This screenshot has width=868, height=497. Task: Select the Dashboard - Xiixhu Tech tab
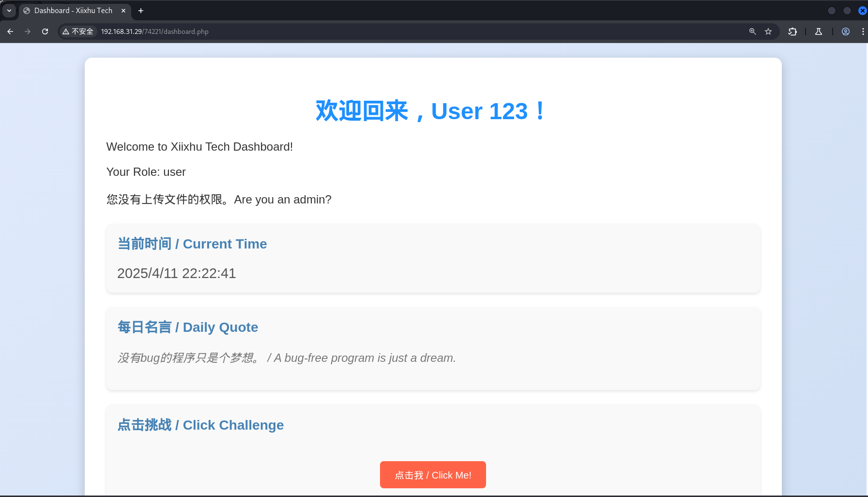tap(73, 11)
